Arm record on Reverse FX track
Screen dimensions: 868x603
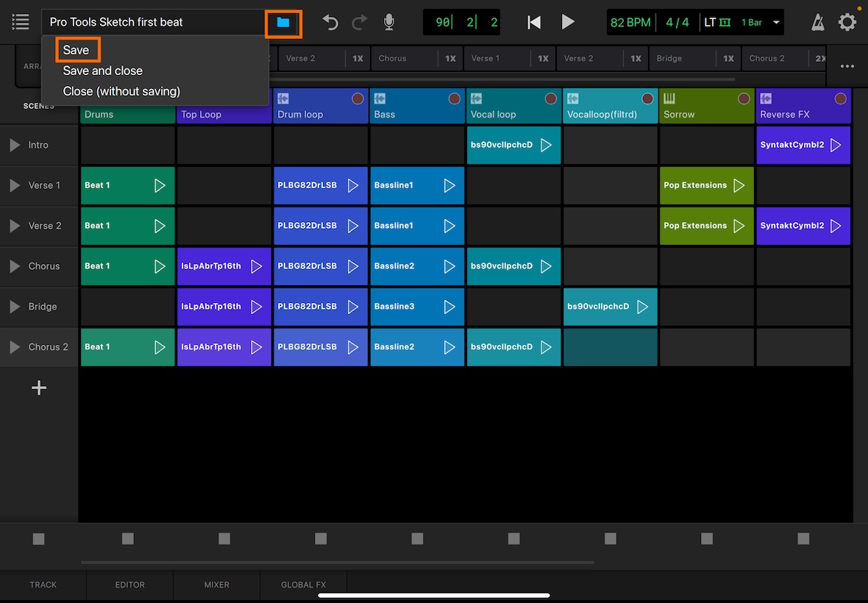[x=840, y=99]
